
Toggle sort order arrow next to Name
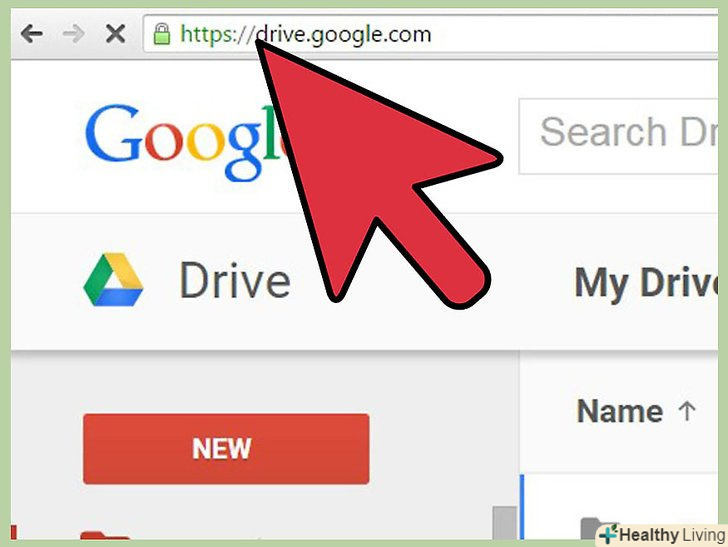(687, 411)
